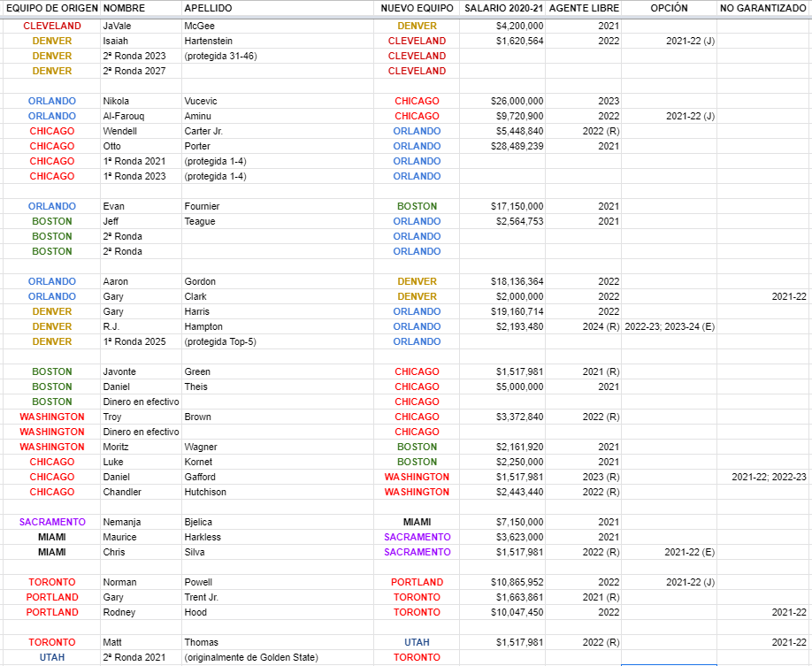Select the EQUIPO DE ORIGEN header cell
The height and width of the screenshot is (666, 812).
(x=52, y=8)
